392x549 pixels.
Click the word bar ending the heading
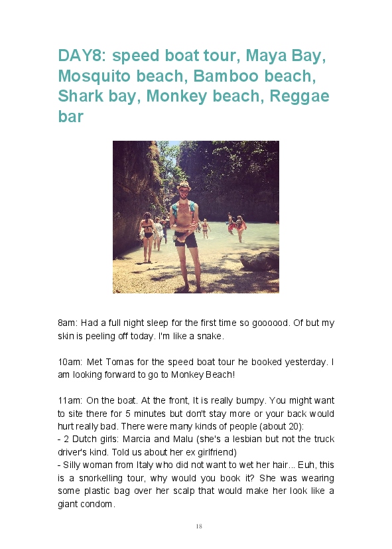point(70,116)
